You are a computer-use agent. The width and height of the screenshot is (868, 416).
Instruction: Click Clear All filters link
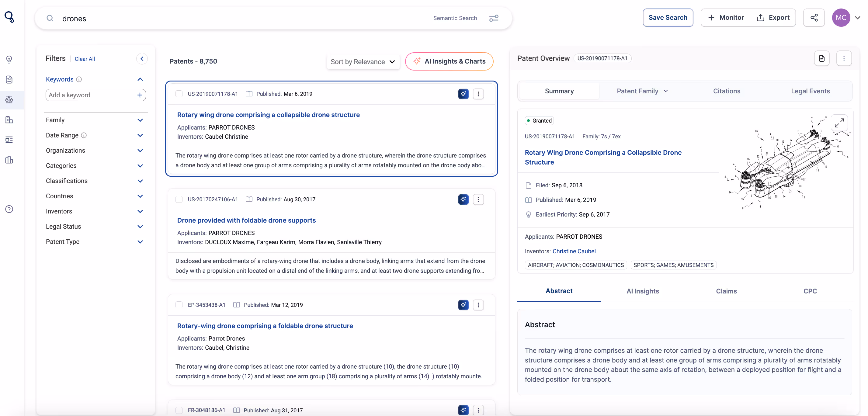tap(85, 59)
